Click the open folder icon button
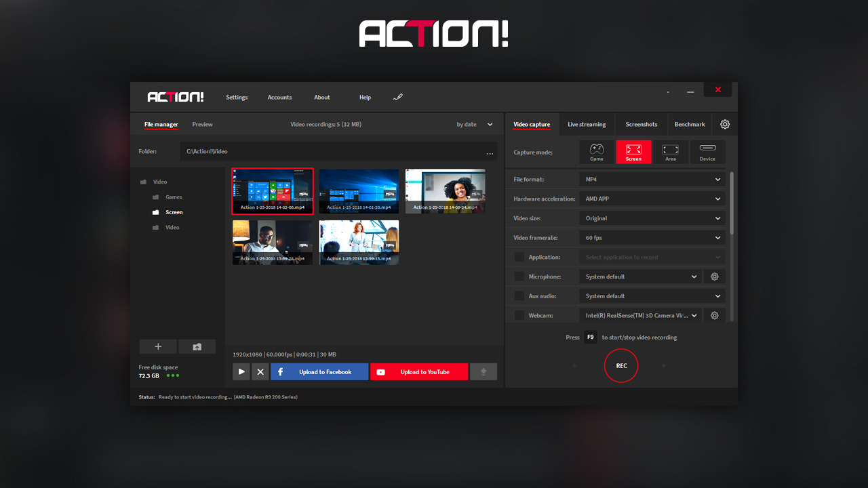The height and width of the screenshot is (488, 868). tap(197, 346)
